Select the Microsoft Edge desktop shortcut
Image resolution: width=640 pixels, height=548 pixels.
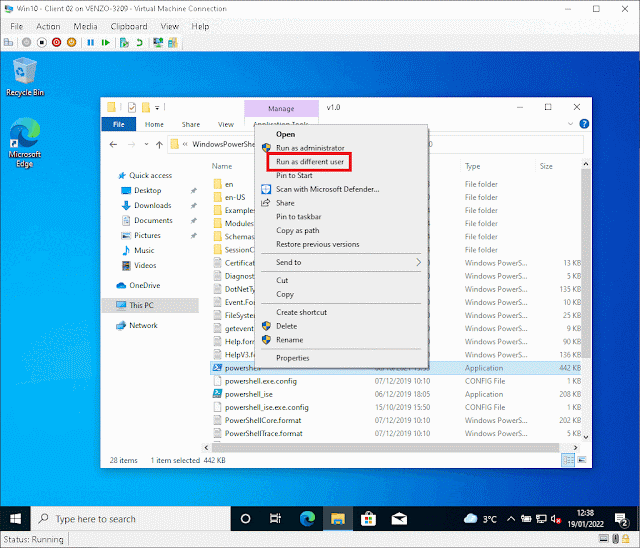click(24, 143)
